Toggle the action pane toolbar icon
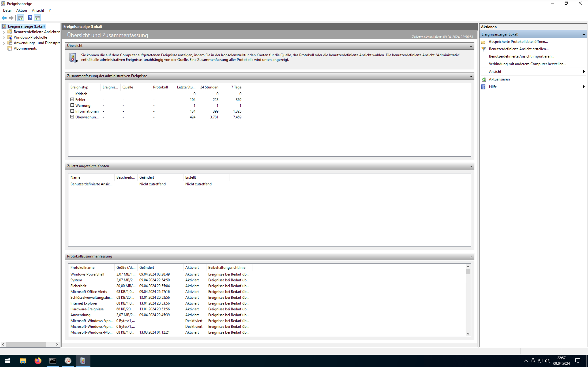 click(x=37, y=18)
